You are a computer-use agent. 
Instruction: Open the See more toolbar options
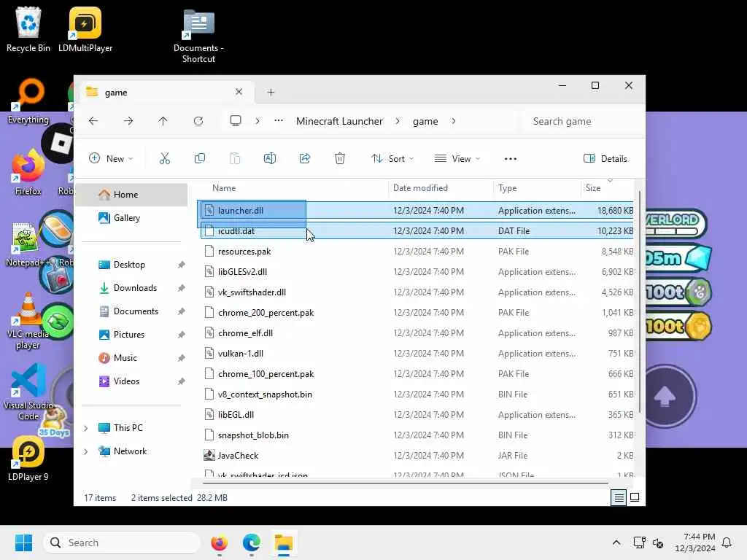coord(510,158)
